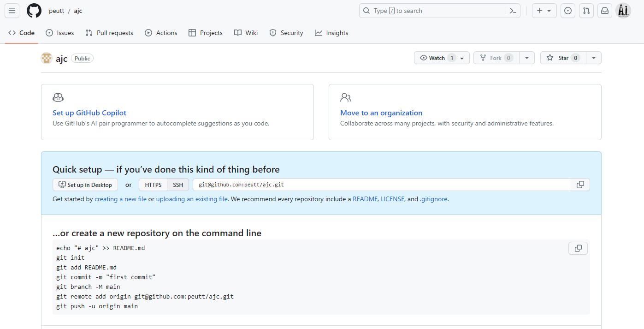Open the LICENSE recommendation link
This screenshot has width=644, height=329.
(x=393, y=199)
